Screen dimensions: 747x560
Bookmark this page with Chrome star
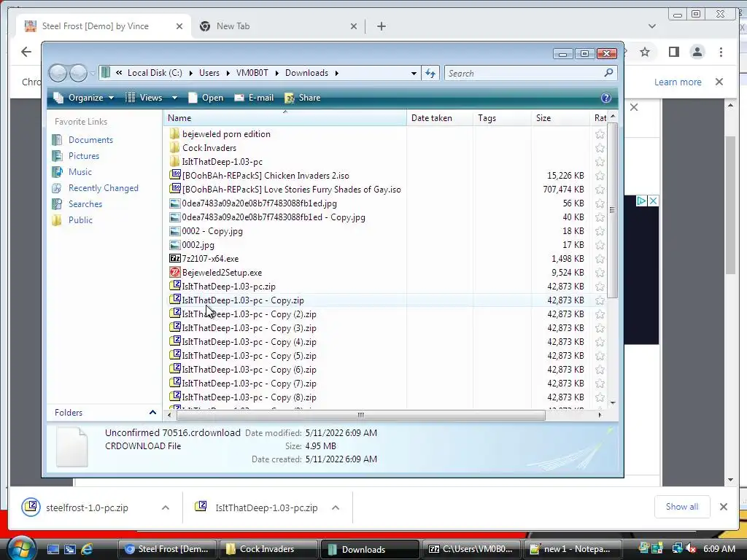(645, 52)
